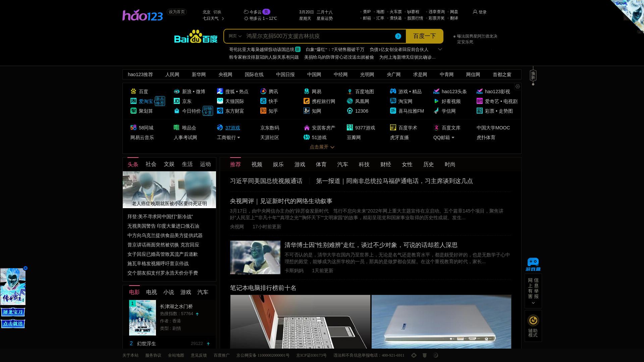Click the 百度一下 search button

click(424, 36)
